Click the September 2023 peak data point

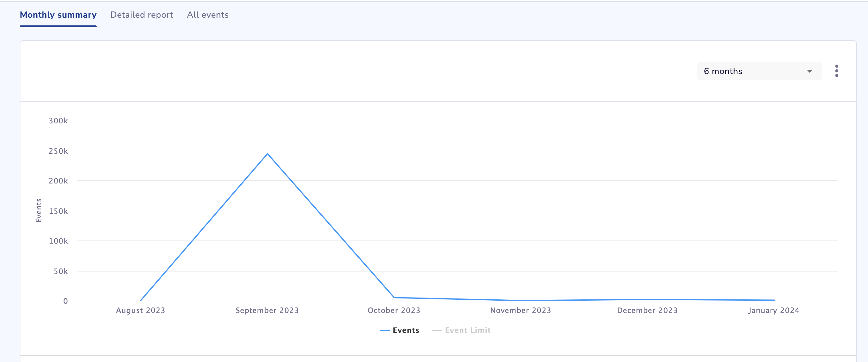click(x=267, y=154)
